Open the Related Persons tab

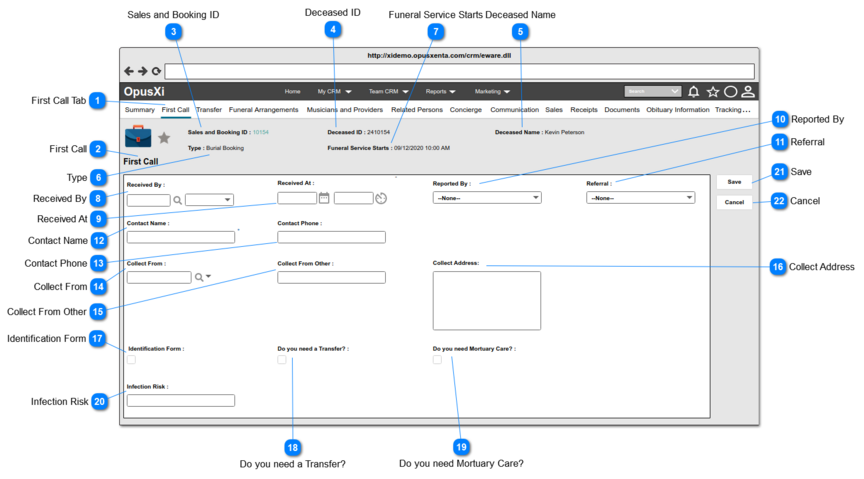pos(417,110)
